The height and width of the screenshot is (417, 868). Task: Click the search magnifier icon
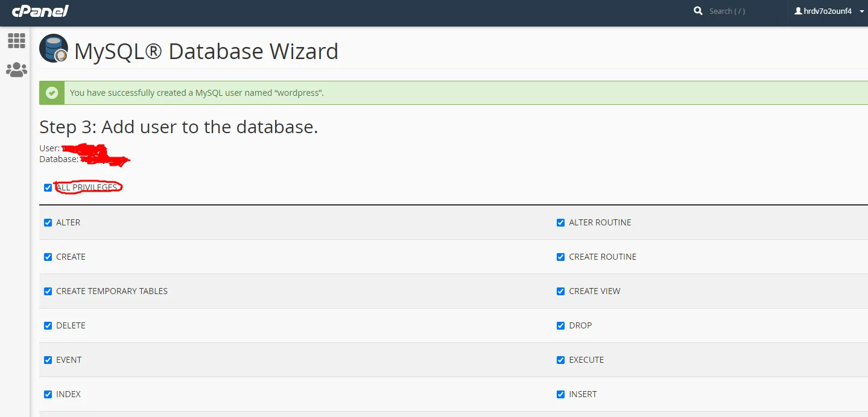pos(698,11)
